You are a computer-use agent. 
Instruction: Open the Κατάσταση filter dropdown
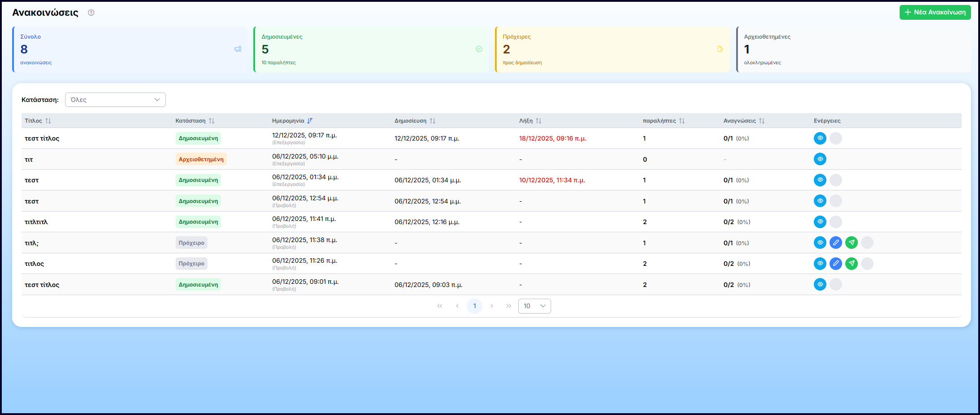(115, 100)
